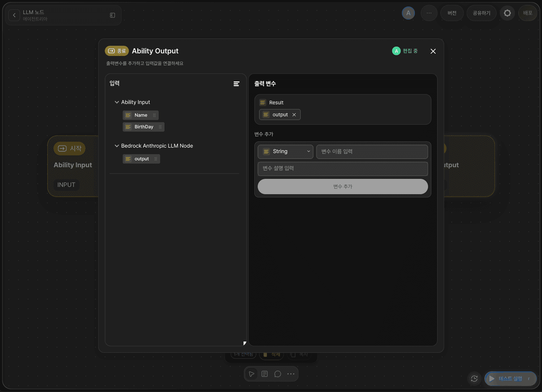
Task: Grab the drag handle on Bedrock output chip
Action: coord(156,159)
